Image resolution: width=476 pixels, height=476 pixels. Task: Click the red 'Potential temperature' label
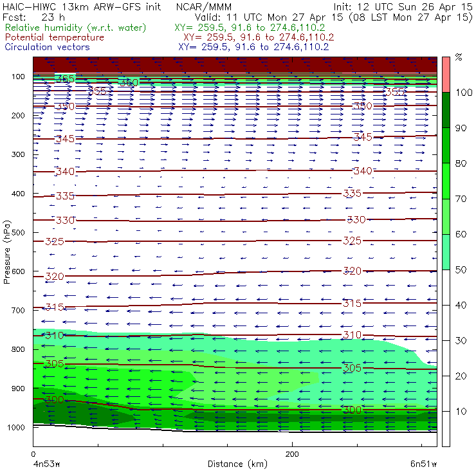click(x=55, y=37)
